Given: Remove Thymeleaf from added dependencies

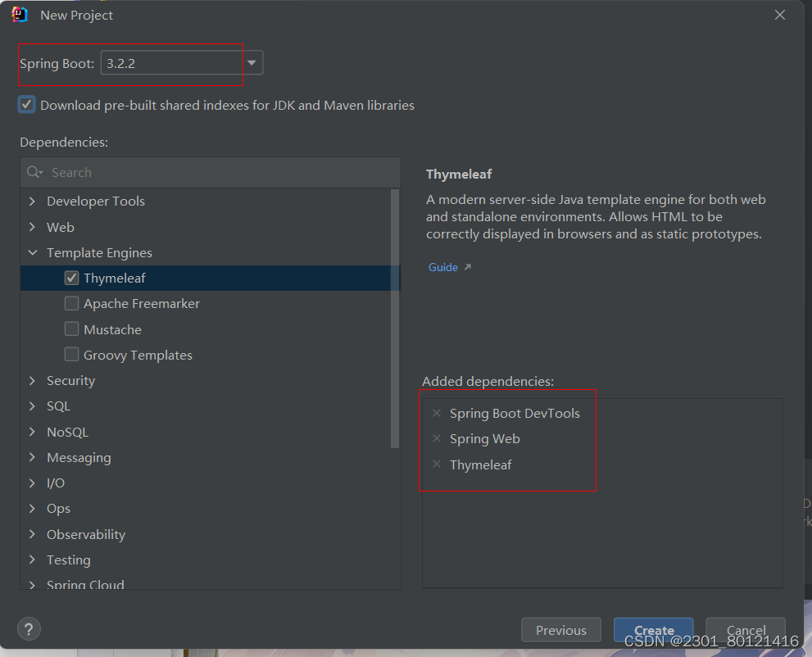Looking at the screenshot, I should click(x=437, y=464).
